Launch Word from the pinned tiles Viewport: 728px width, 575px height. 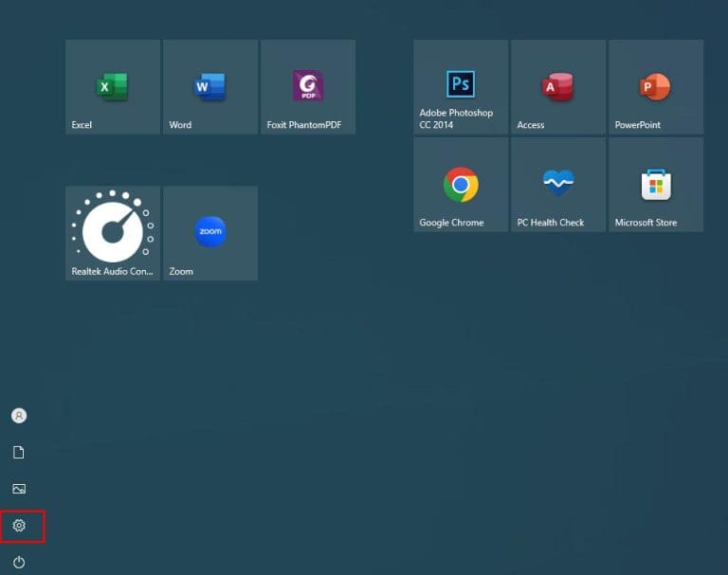coord(209,87)
